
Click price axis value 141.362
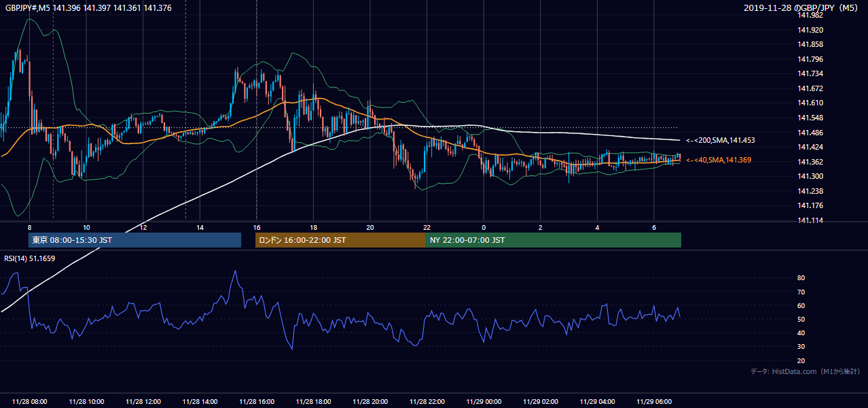pos(810,162)
